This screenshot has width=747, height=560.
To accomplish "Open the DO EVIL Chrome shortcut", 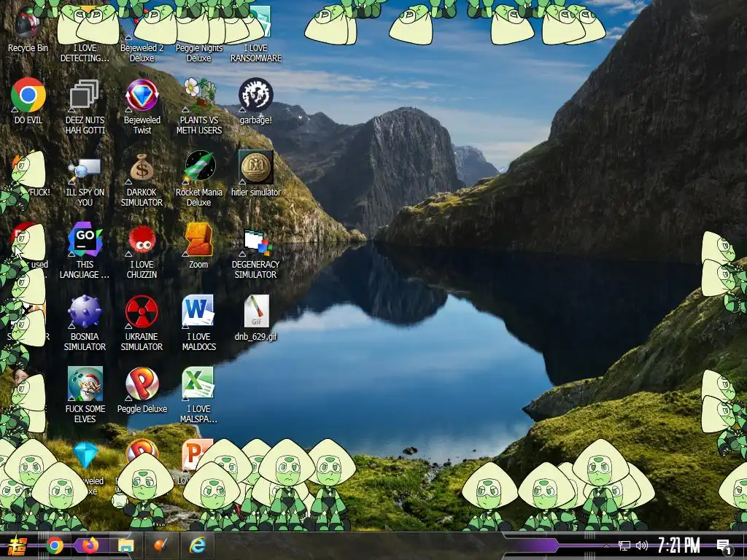I will [28, 101].
